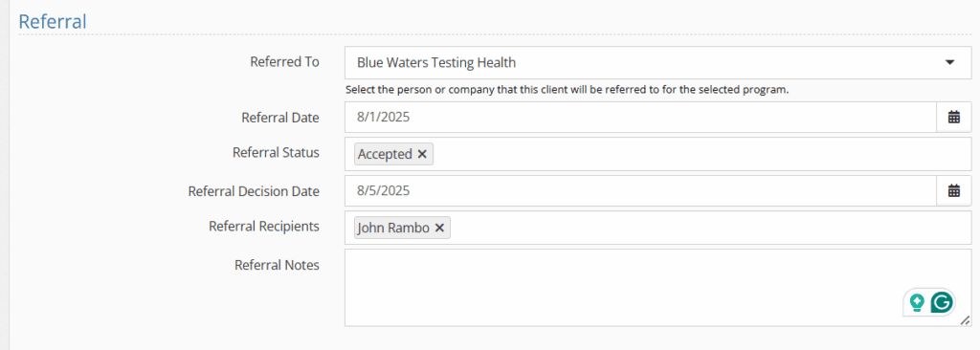Focus the Referral Date field showing 8/1/2025
This screenshot has width=980, height=350.
pos(640,117)
